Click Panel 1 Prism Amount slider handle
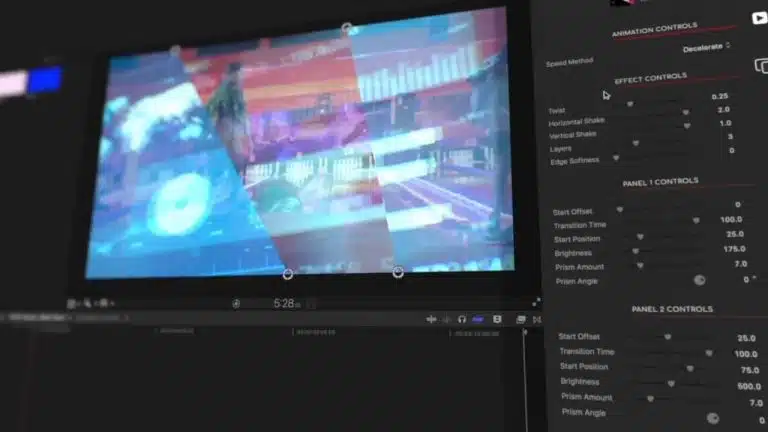Viewport: 768px width, 432px height. (x=640, y=265)
